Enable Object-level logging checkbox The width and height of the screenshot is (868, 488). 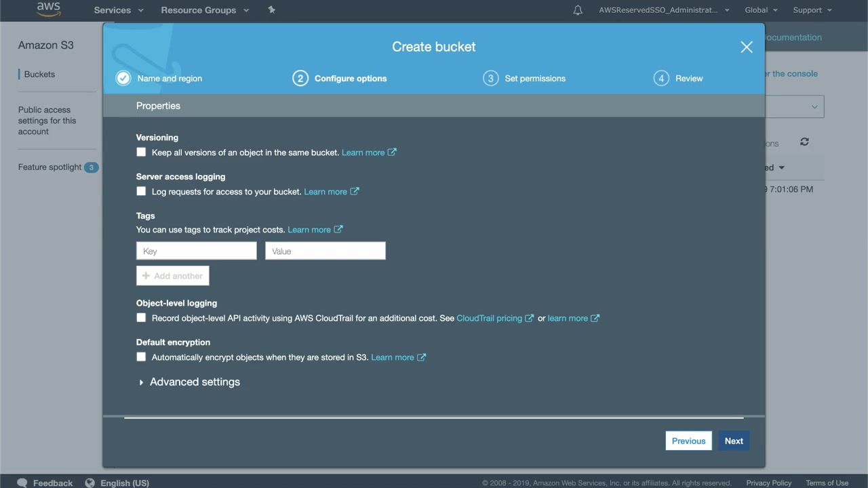pyautogui.click(x=141, y=317)
